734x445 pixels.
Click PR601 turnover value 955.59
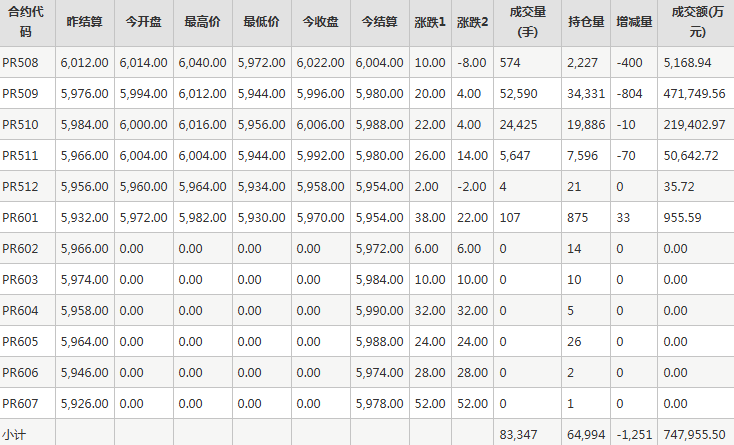[x=682, y=218]
